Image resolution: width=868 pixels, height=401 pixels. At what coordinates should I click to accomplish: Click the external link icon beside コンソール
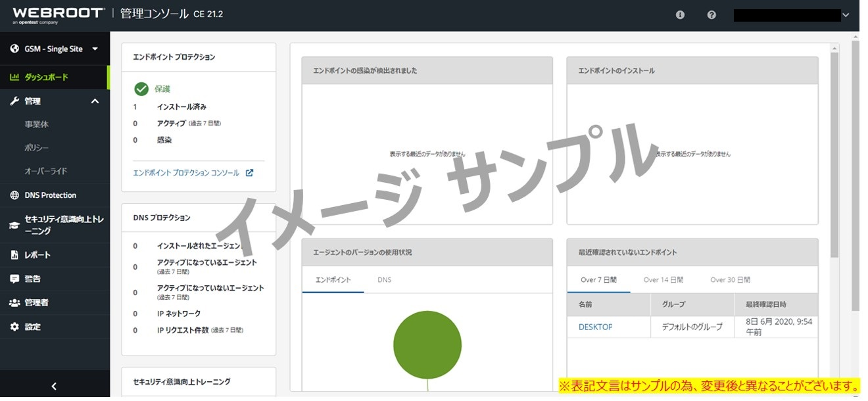pyautogui.click(x=249, y=173)
